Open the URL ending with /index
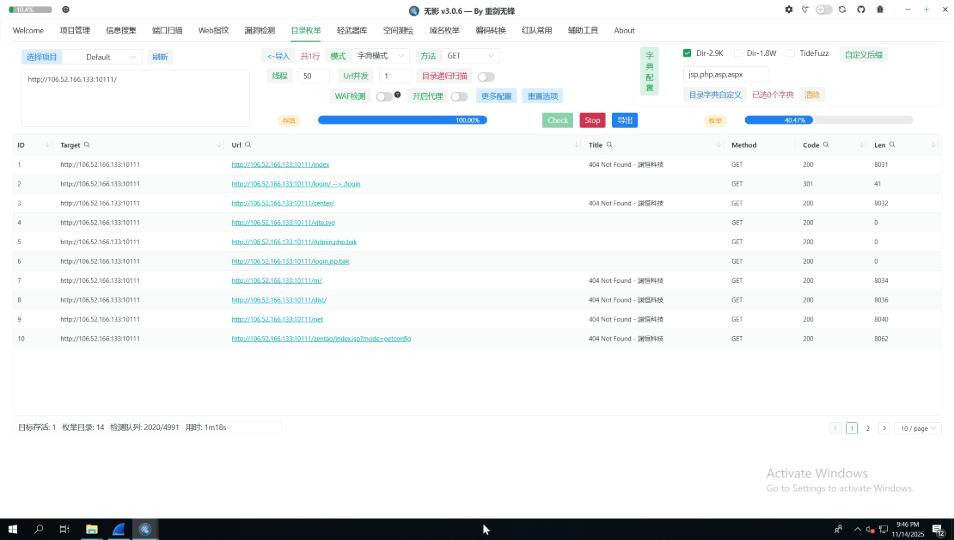 pos(280,164)
